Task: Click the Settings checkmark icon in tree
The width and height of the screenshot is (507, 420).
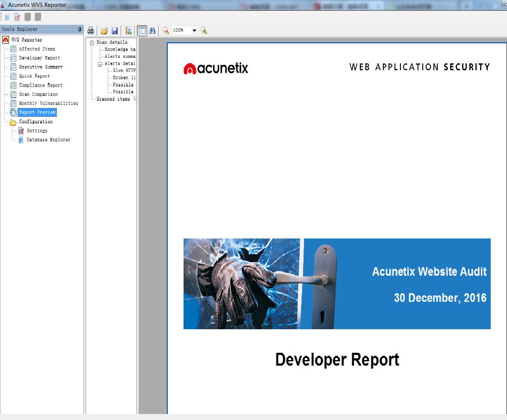Action: tap(21, 131)
